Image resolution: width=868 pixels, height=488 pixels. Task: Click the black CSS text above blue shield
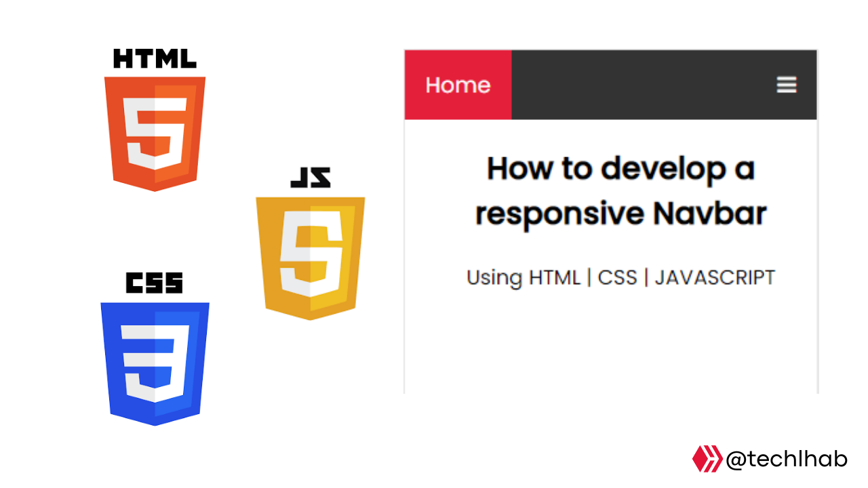154,283
